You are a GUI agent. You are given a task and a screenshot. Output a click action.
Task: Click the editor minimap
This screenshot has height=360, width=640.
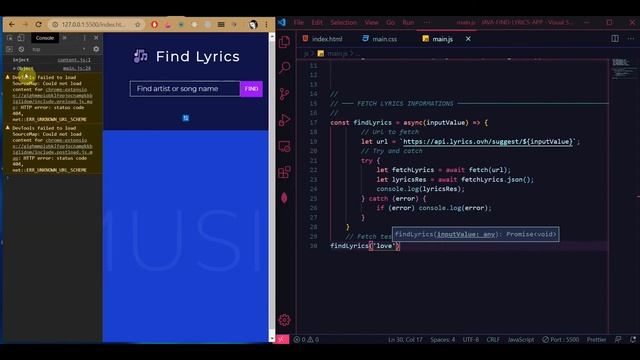pyautogui.click(x=624, y=69)
